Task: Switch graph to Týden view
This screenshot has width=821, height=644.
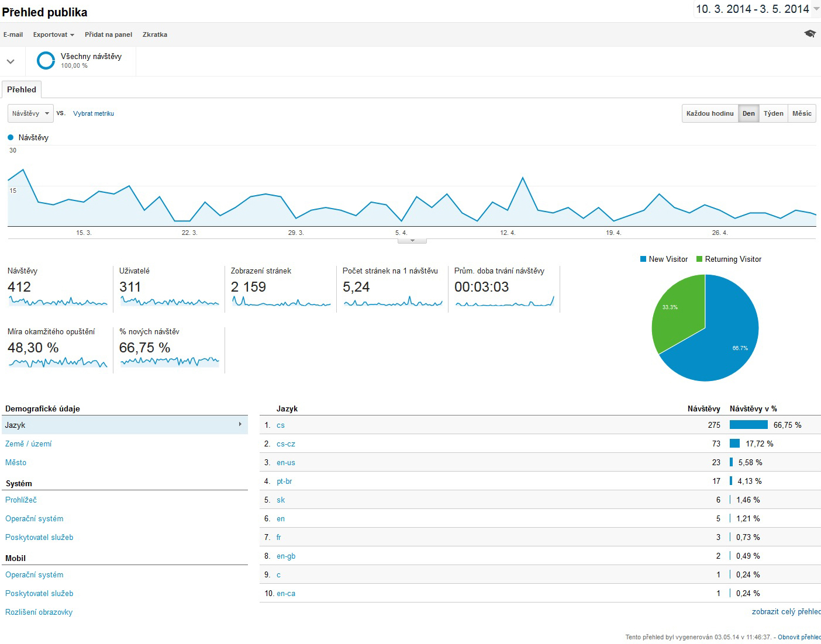Action: coord(773,113)
